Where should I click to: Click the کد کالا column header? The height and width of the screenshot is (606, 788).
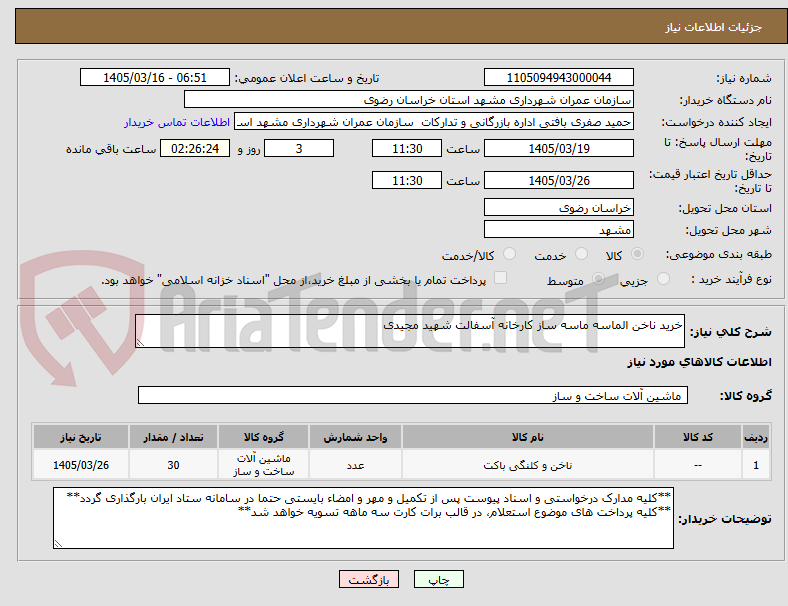pyautogui.click(x=698, y=437)
